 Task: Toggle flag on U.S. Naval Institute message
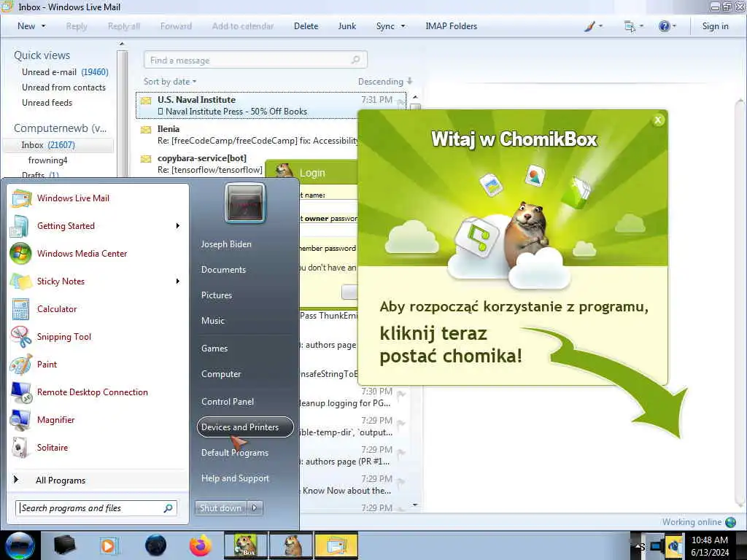coord(400,102)
